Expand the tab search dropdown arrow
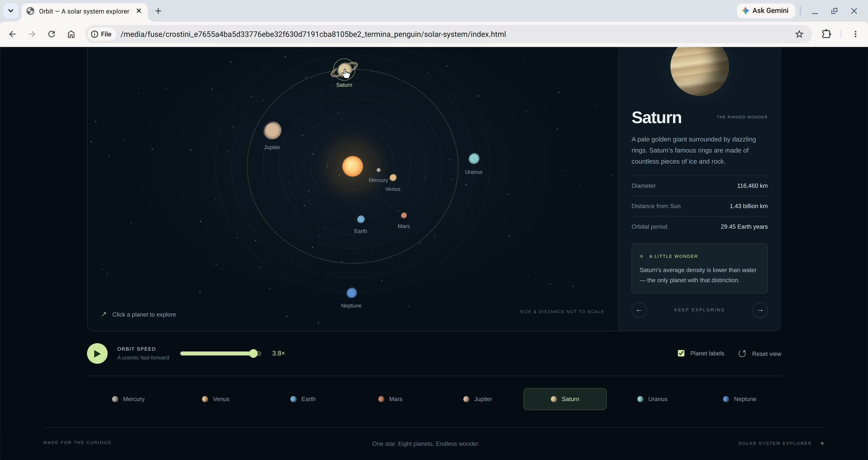Image resolution: width=868 pixels, height=460 pixels. pyautogui.click(x=10, y=11)
